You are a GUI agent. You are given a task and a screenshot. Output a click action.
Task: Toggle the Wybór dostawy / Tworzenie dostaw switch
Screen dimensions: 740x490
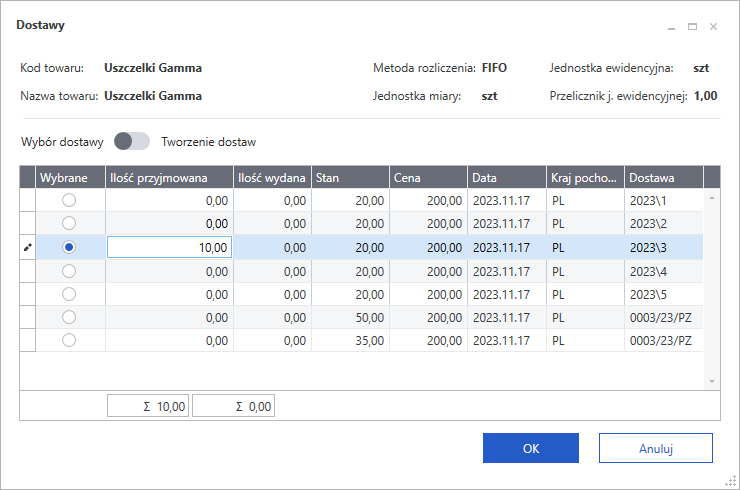pyautogui.click(x=132, y=141)
